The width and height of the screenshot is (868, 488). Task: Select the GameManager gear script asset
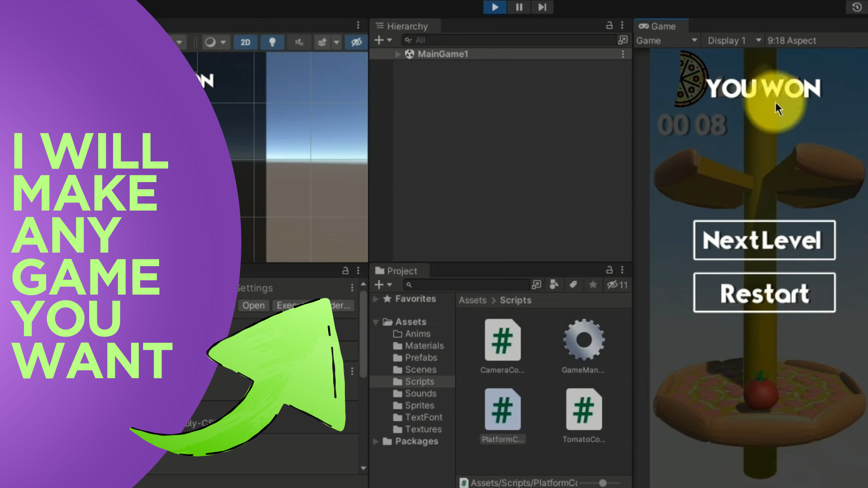(584, 346)
